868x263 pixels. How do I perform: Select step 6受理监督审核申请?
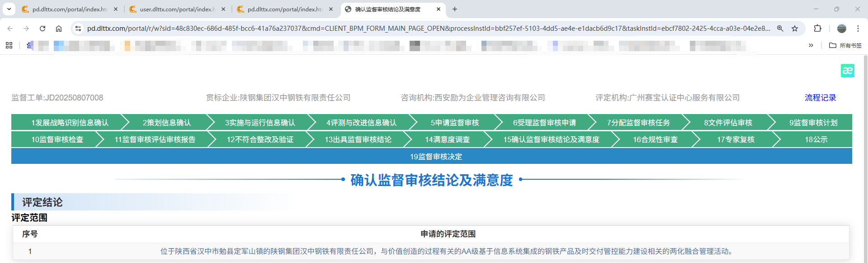click(544, 123)
